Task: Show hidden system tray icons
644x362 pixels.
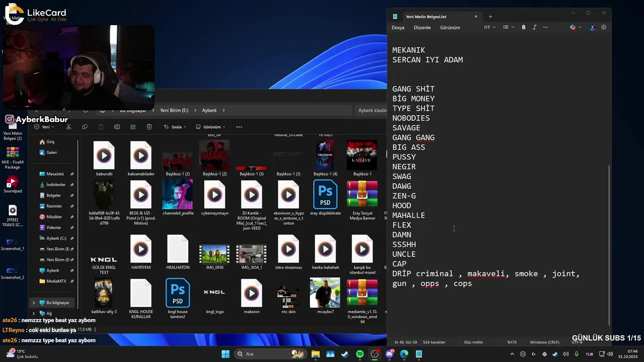Action: [512, 354]
